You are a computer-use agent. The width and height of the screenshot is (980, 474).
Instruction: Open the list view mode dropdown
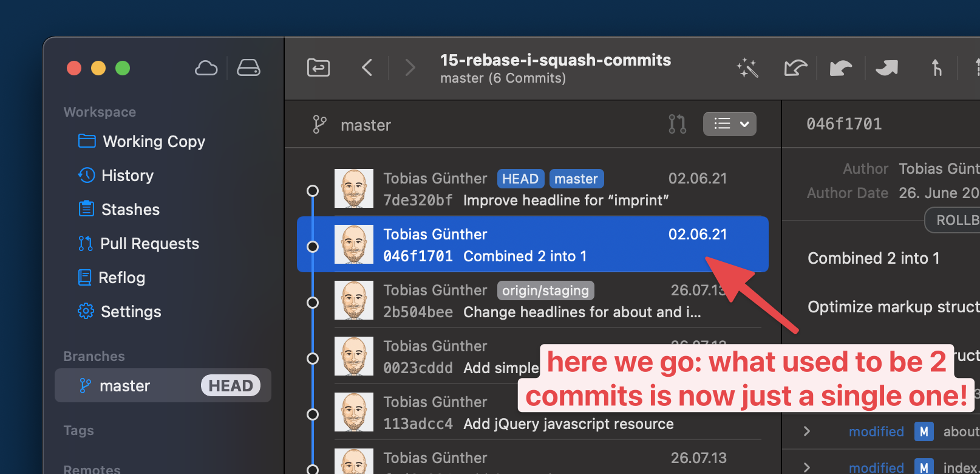pos(729,124)
